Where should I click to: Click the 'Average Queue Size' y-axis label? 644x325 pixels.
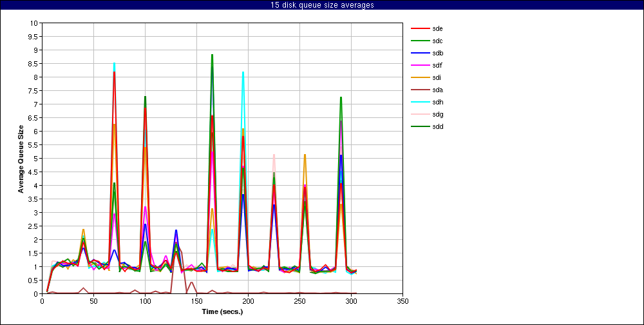21,159
